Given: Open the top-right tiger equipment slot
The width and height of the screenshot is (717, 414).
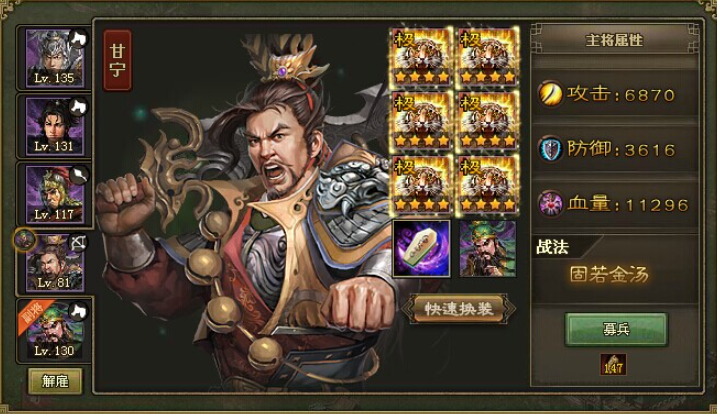Looking at the screenshot, I should pyautogui.click(x=487, y=57).
